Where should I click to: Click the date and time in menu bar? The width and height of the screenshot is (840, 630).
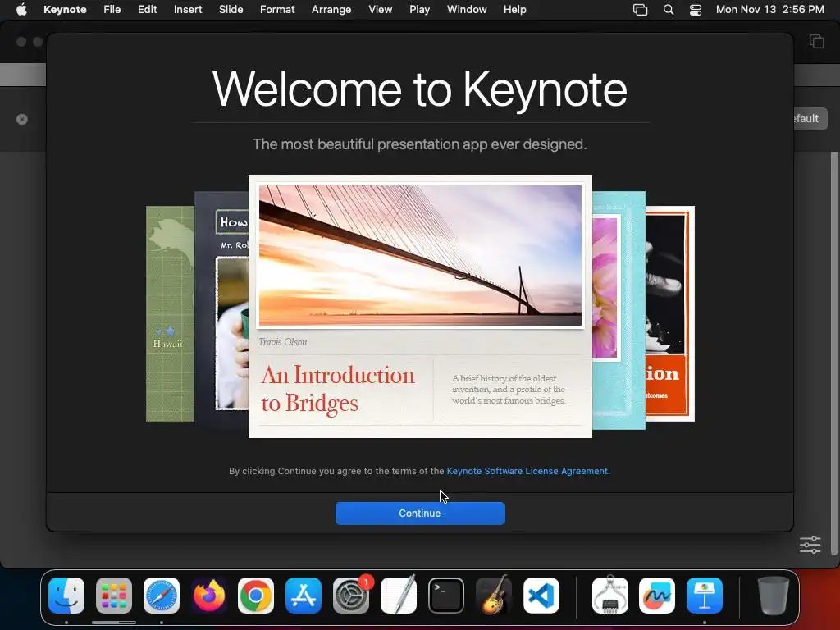click(769, 10)
